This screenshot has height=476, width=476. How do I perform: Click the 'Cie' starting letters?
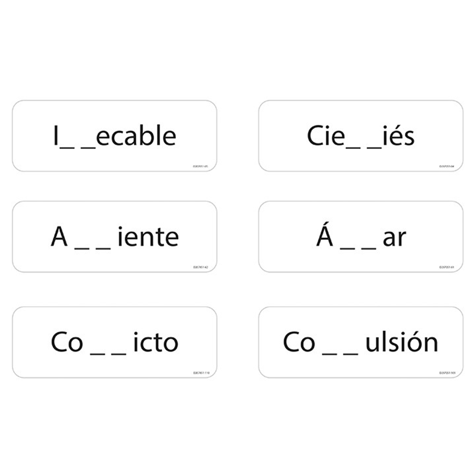[x=326, y=136]
